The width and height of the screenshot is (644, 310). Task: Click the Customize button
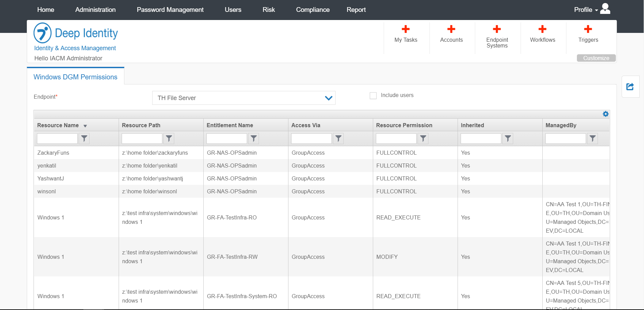pos(596,58)
